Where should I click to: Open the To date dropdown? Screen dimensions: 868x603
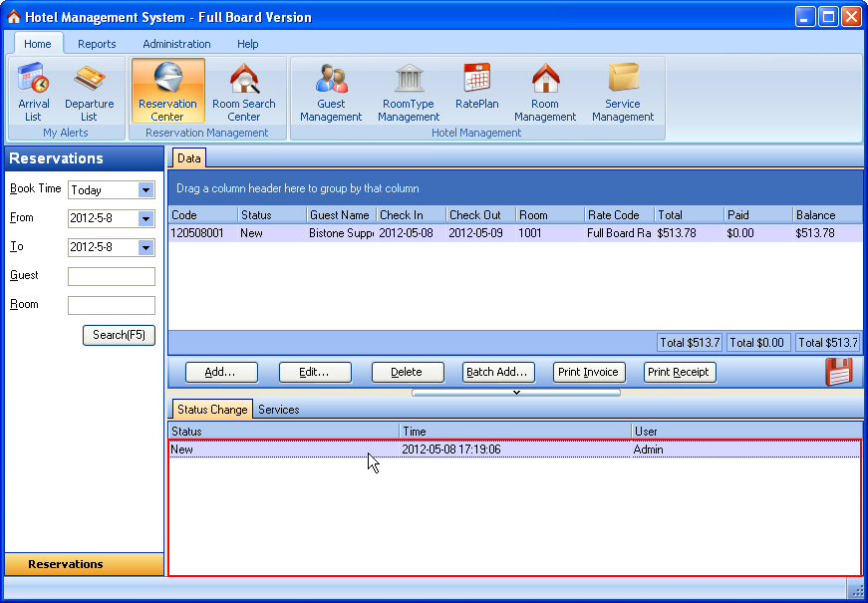pyautogui.click(x=145, y=248)
